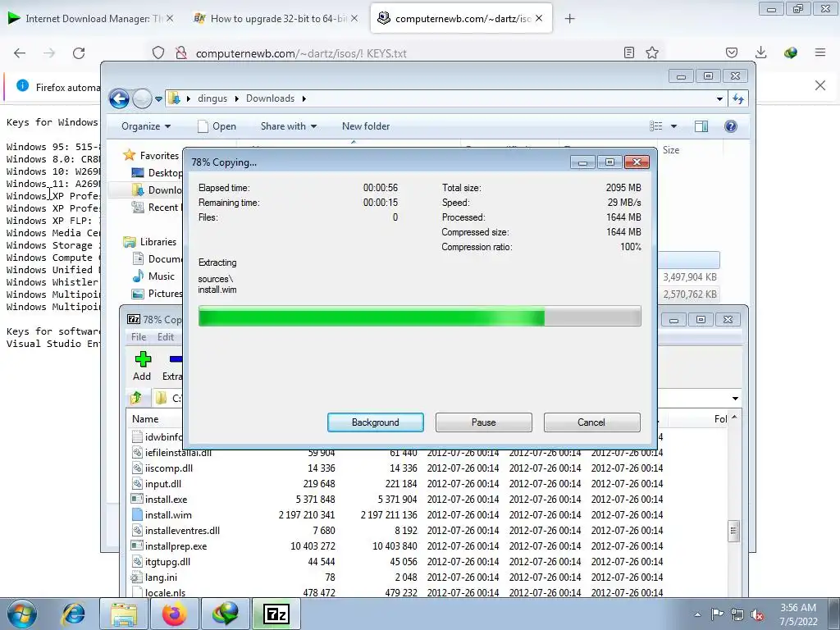Click dingus in Explorer breadcrumb
This screenshot has height=630, width=840.
point(212,98)
